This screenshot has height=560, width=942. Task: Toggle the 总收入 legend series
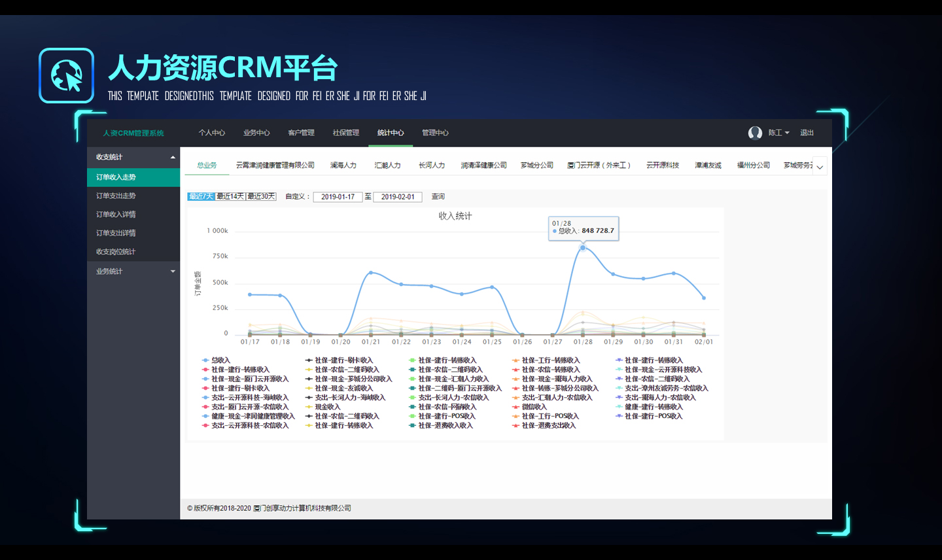pyautogui.click(x=216, y=360)
